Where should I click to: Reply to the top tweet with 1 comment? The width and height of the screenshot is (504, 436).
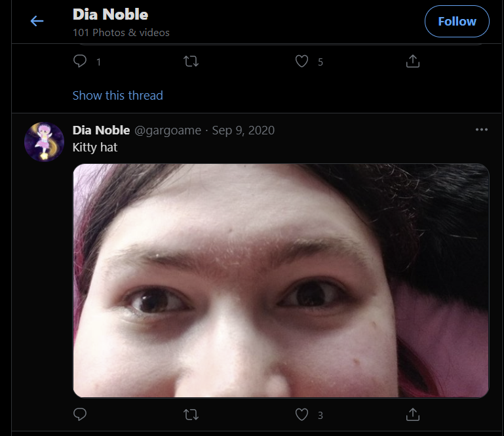pyautogui.click(x=80, y=61)
